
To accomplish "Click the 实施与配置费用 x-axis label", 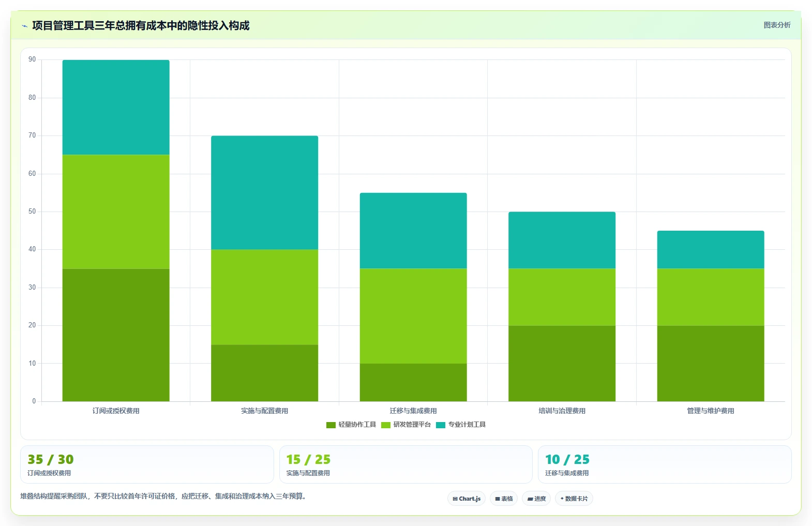I will pyautogui.click(x=264, y=411).
